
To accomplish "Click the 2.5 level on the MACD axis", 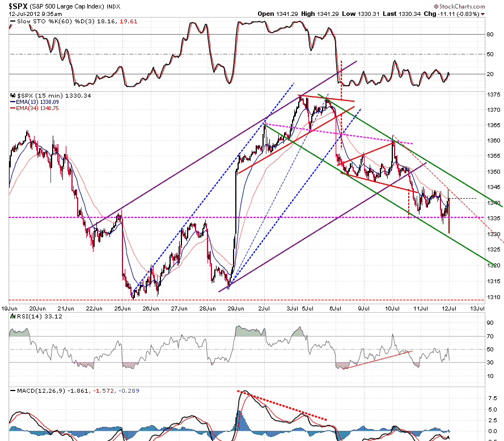I will [493, 421].
